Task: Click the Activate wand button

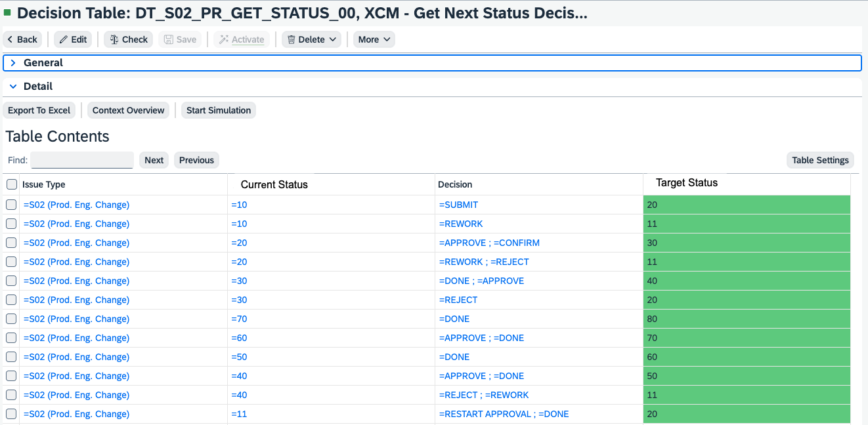Action: coord(242,39)
